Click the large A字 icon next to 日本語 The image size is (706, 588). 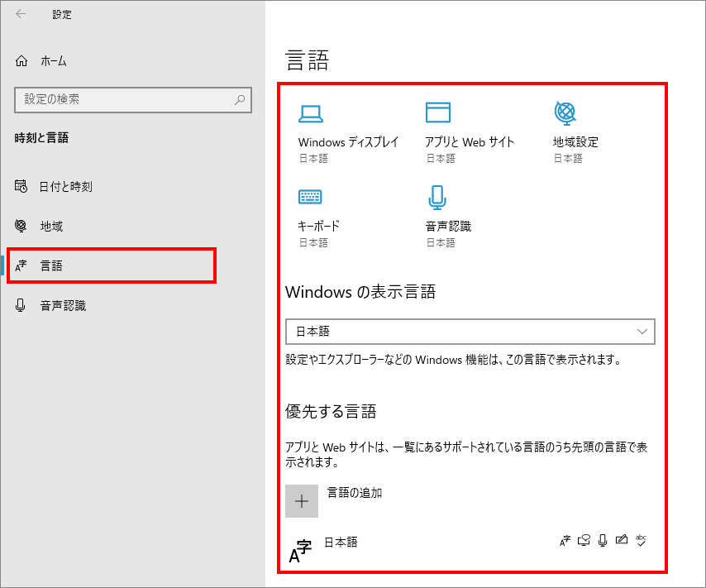coord(300,552)
